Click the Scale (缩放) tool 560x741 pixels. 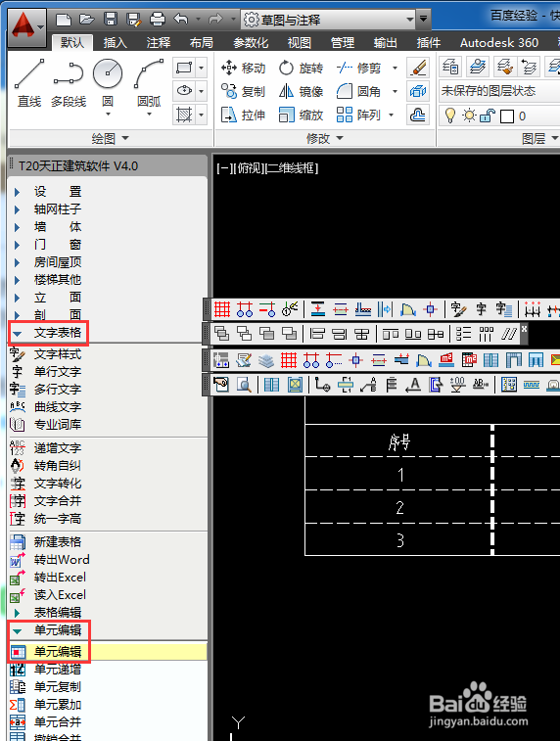(x=301, y=115)
